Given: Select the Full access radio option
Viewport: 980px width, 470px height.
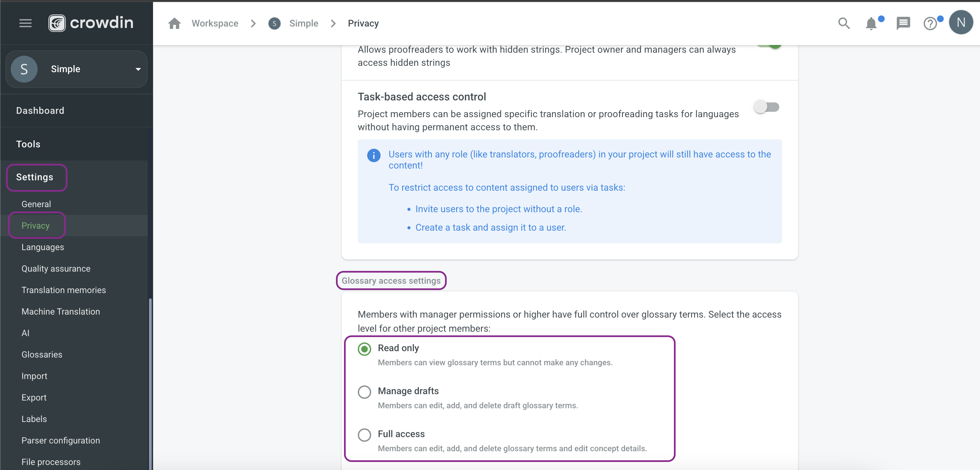Looking at the screenshot, I should coord(364,435).
